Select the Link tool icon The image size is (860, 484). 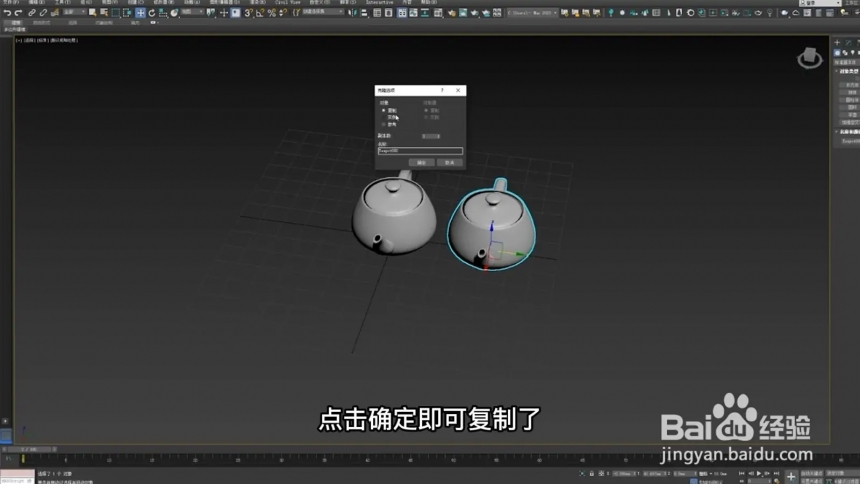[31, 13]
